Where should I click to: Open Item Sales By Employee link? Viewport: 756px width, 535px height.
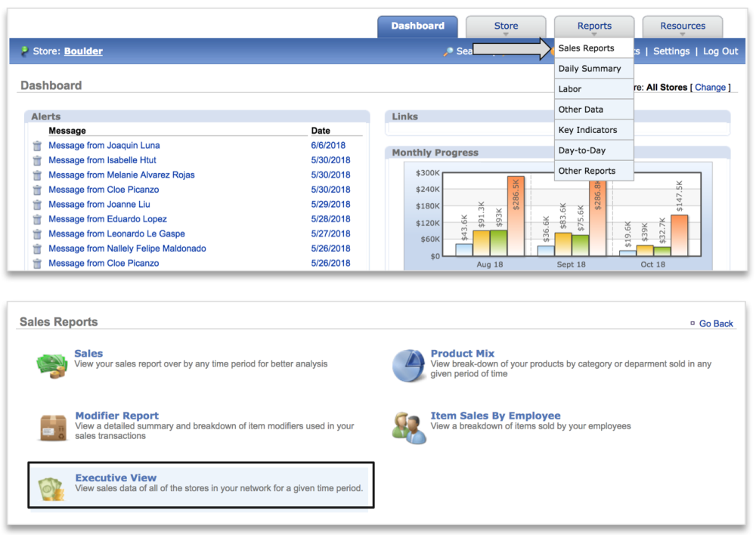(495, 416)
